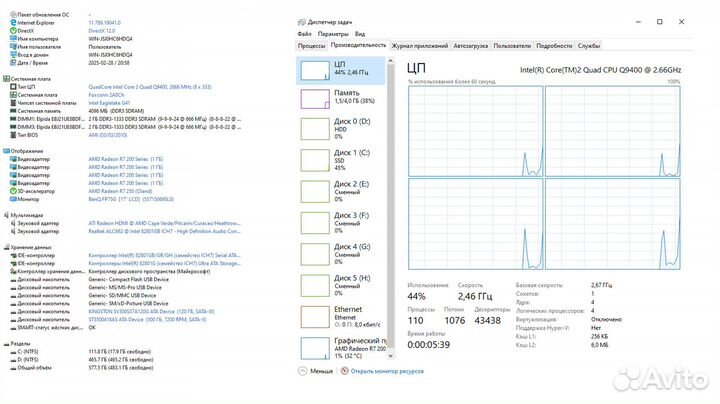
Task: Click the sidebar scrollbar down arrow
Action: coord(390,356)
